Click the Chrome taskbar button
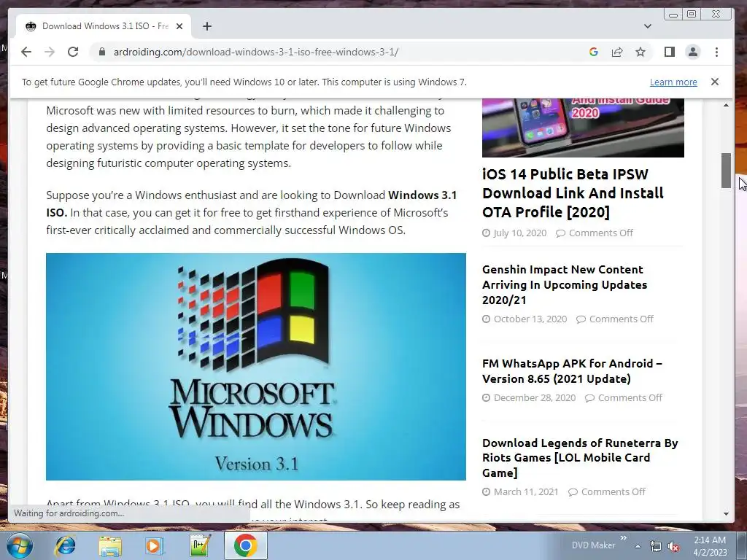Screen dimensions: 747x560 pyautogui.click(x=245, y=545)
